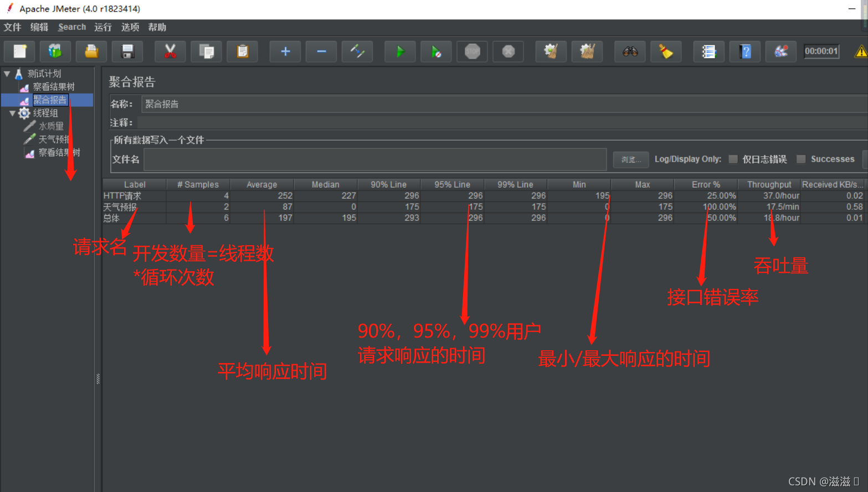This screenshot has width=868, height=492.
Task: Sort table by Label column header
Action: (135, 184)
